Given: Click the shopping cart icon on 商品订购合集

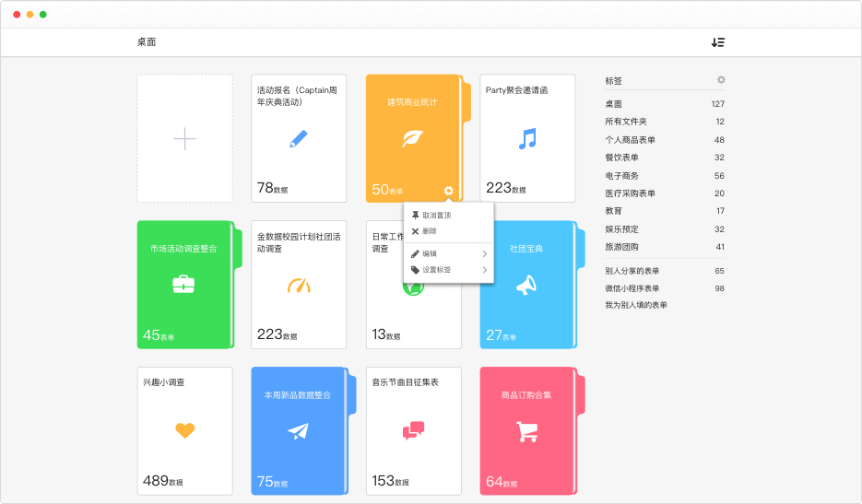Looking at the screenshot, I should pos(526,431).
